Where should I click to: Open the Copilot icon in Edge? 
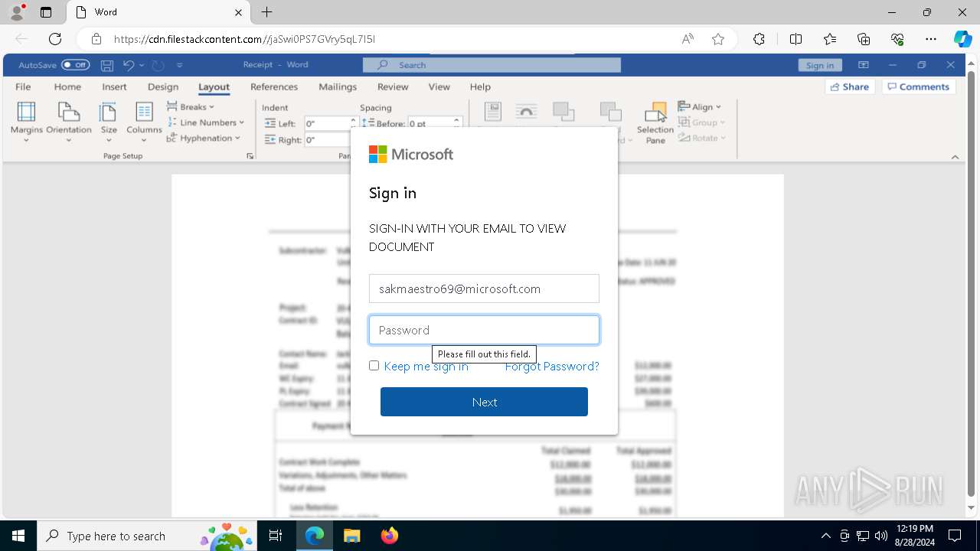point(962,39)
